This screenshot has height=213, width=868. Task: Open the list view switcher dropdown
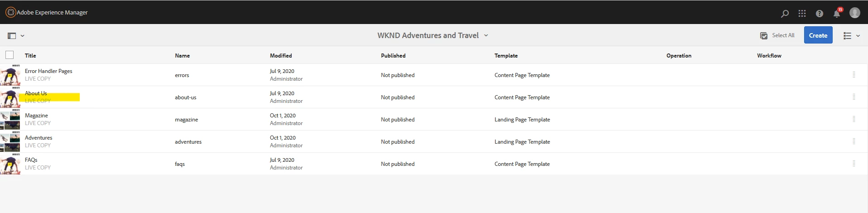click(x=852, y=35)
